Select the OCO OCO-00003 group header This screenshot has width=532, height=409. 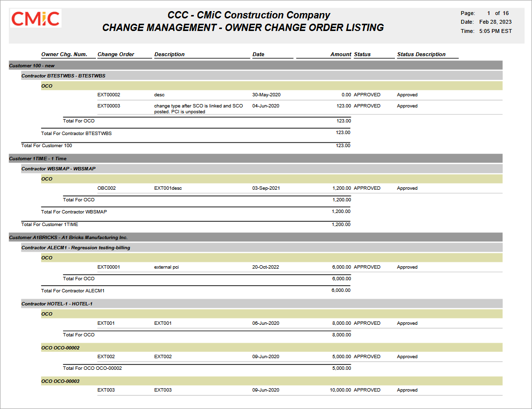(x=272, y=381)
